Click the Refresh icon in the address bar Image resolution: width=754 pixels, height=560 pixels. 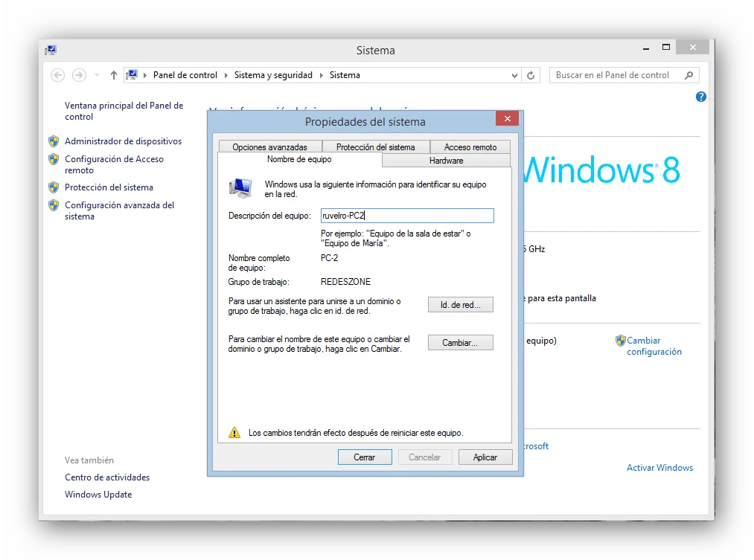[x=531, y=74]
